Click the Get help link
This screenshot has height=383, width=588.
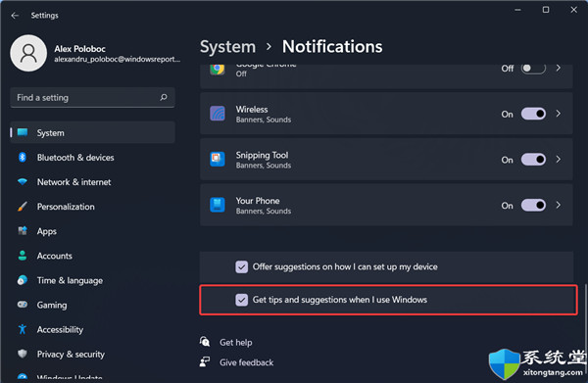coord(236,342)
